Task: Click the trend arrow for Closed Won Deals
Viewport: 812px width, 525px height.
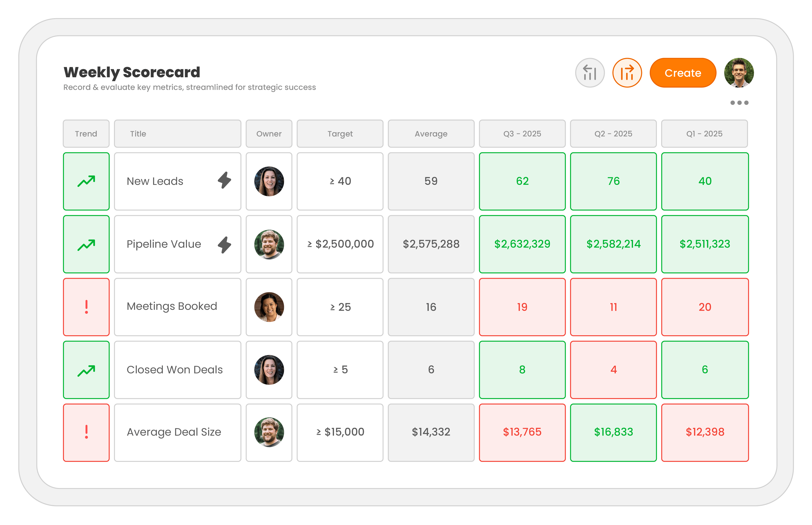Action: tap(86, 370)
